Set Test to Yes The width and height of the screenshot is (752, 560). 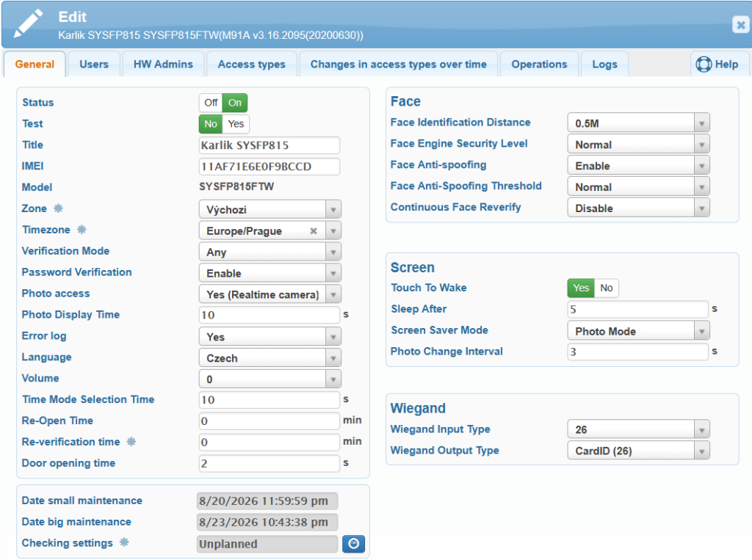point(236,124)
